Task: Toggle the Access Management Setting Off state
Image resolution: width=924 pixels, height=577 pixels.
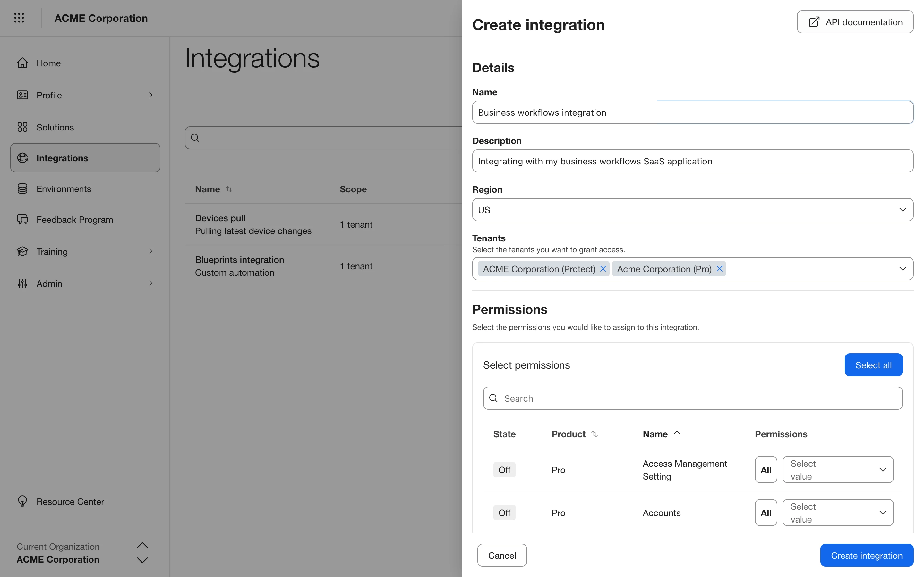Action: (504, 470)
